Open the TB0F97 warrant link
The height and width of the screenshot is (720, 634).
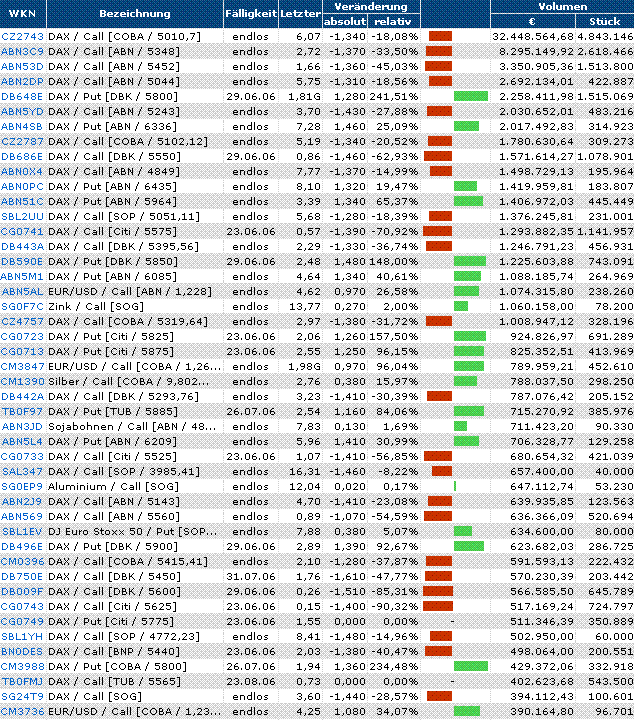tap(22, 411)
